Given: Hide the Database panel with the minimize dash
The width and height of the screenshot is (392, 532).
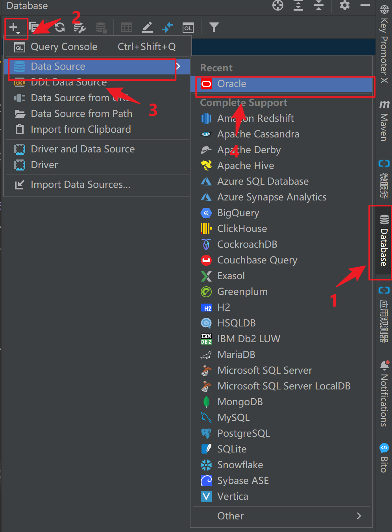Looking at the screenshot, I should tap(365, 6).
